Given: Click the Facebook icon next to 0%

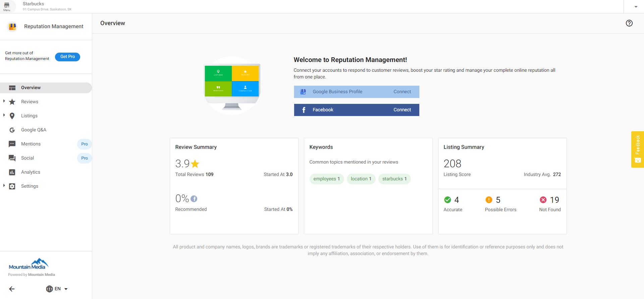Looking at the screenshot, I should click(194, 199).
